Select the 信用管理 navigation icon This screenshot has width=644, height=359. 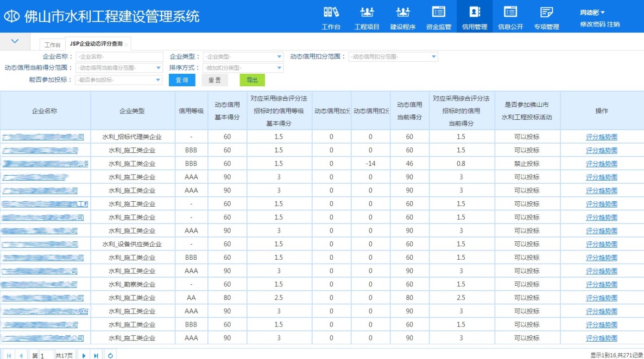475,16
